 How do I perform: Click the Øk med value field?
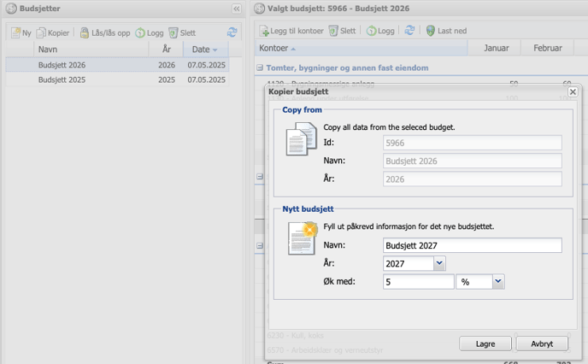point(418,281)
